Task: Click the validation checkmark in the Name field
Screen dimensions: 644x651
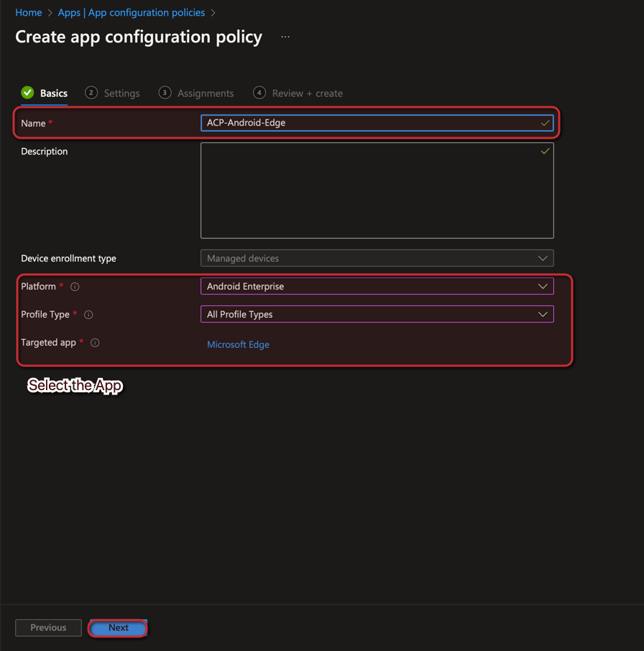Action: (545, 123)
